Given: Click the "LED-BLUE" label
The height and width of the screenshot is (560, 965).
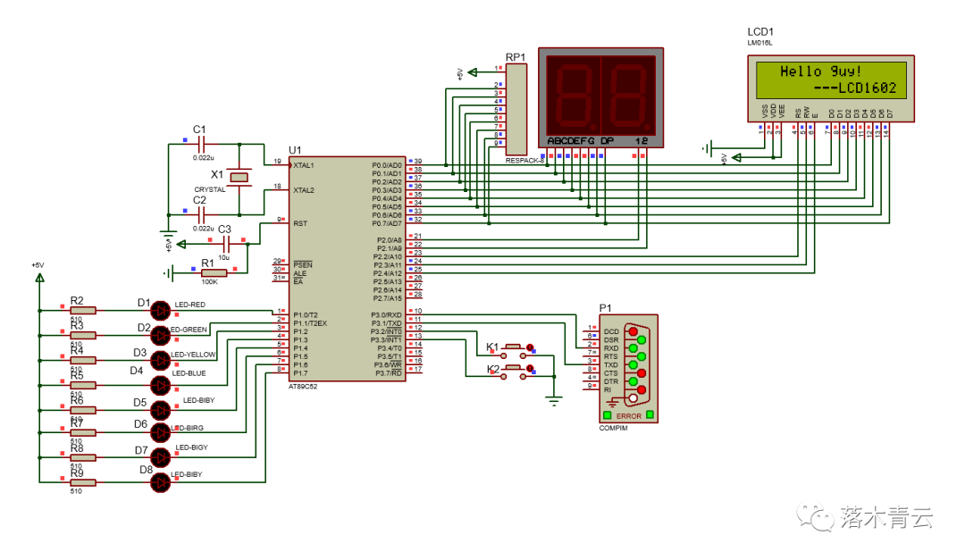Looking at the screenshot, I should point(189,373).
